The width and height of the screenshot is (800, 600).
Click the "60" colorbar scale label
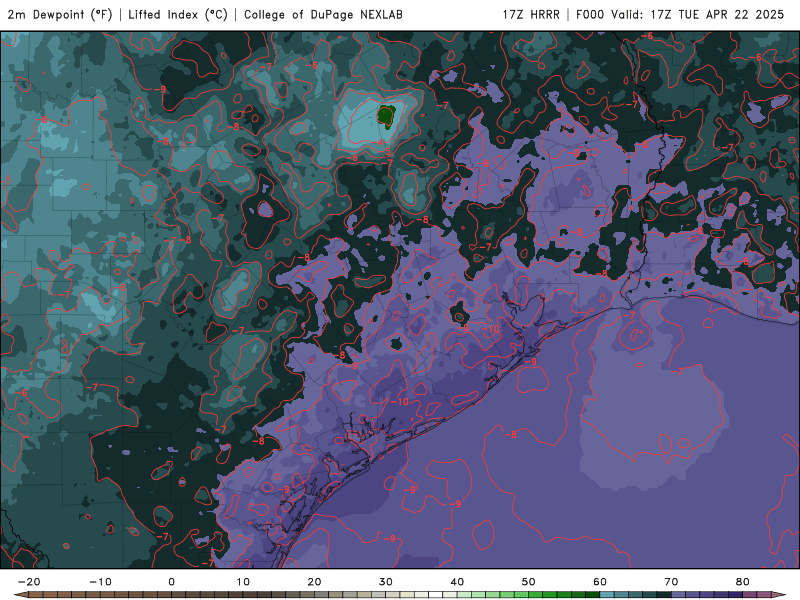[x=600, y=582]
